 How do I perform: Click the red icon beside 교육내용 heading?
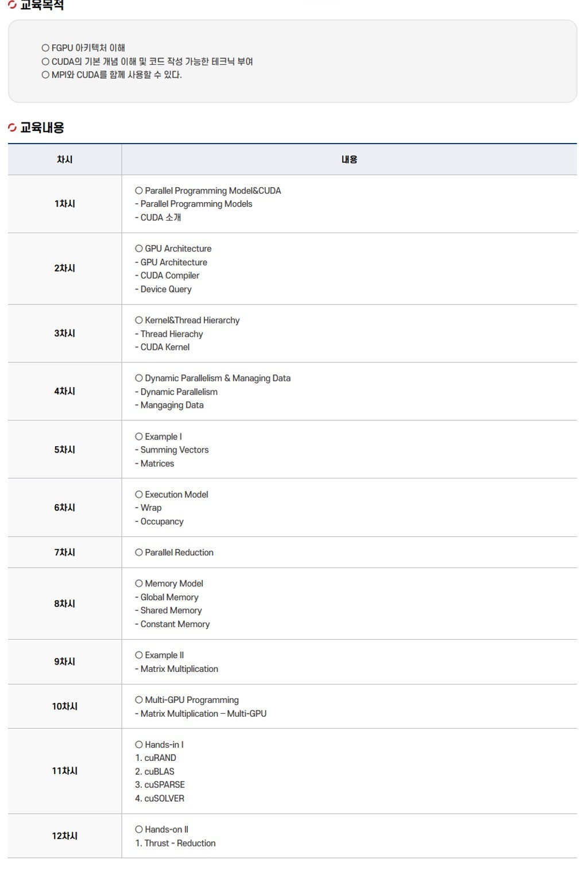click(x=13, y=127)
